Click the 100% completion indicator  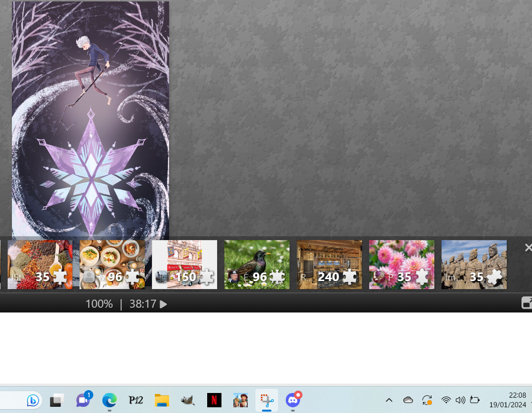[99, 304]
